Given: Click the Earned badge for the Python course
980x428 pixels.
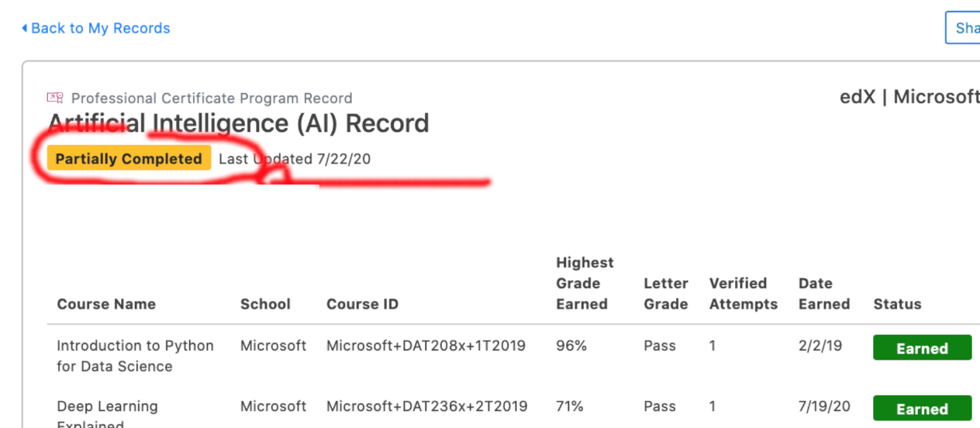Looking at the screenshot, I should [x=923, y=348].
